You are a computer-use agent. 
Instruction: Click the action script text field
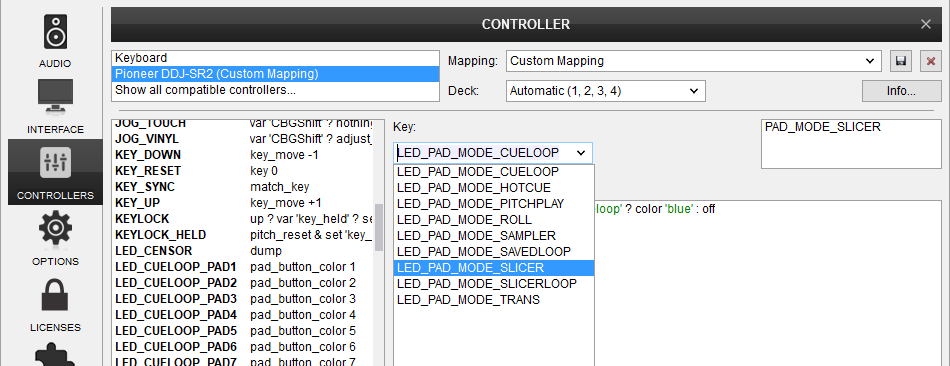click(x=768, y=282)
